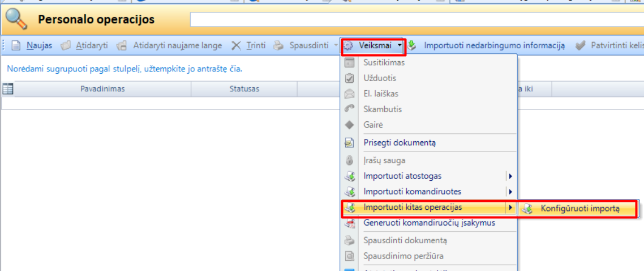Click the magnifier icon beside Personalo operacijos
This screenshot has height=271, width=644.
[16, 20]
